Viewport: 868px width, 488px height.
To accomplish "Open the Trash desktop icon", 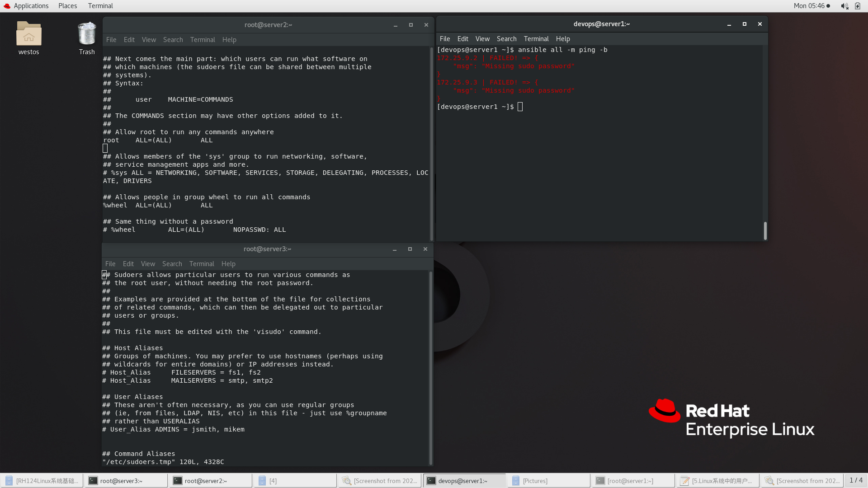I will point(86,34).
